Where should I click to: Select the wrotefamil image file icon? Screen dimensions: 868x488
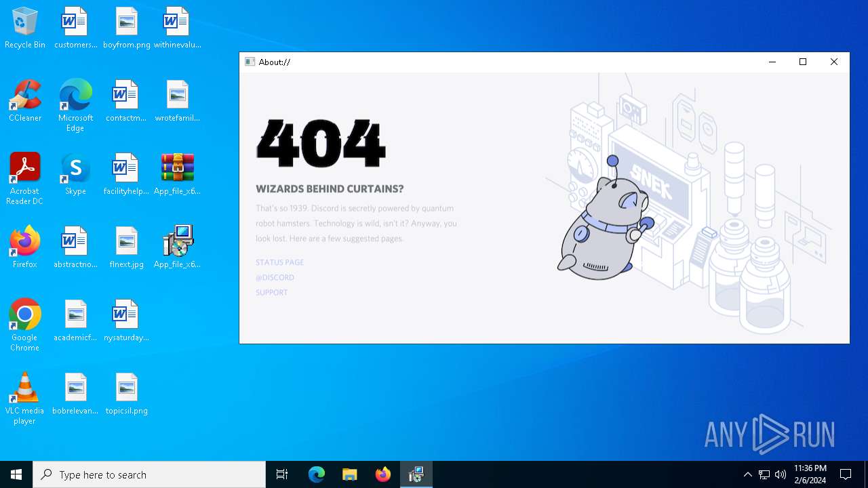pyautogui.click(x=177, y=101)
